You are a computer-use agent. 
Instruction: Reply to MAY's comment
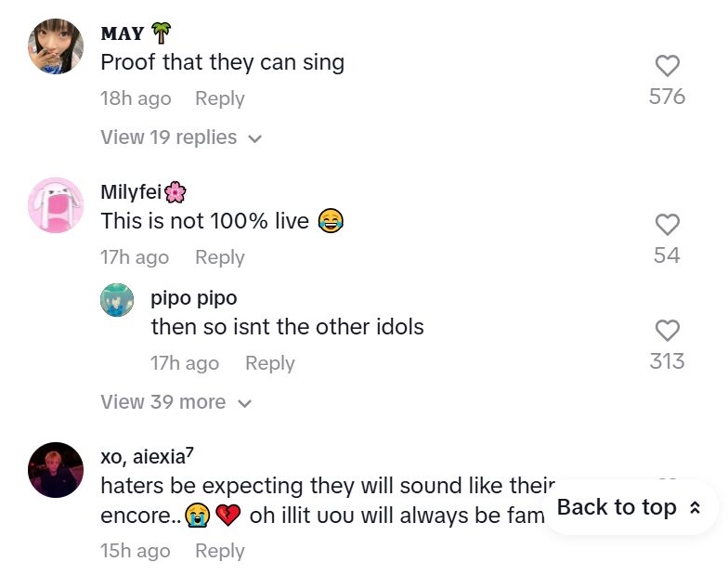220,98
